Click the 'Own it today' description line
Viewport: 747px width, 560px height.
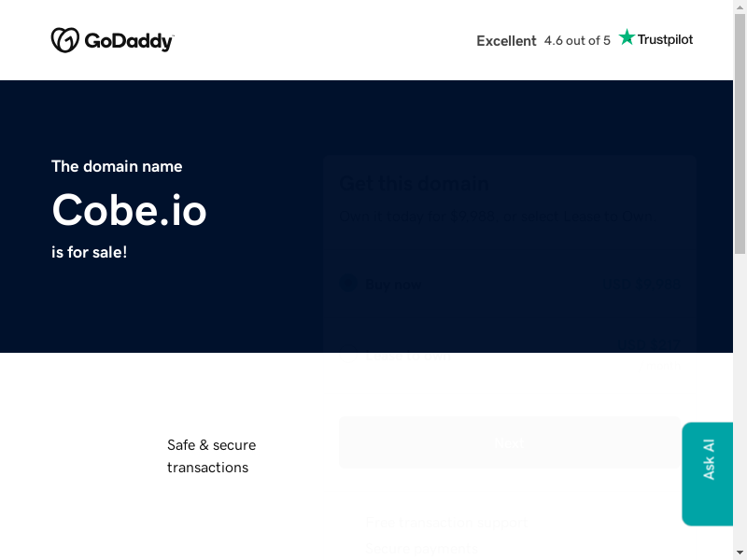coord(496,217)
